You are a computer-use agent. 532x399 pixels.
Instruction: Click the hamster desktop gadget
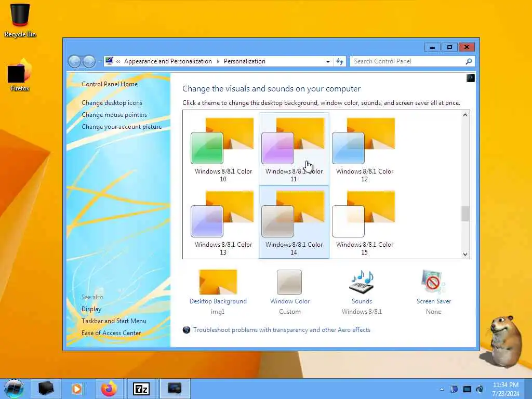pyautogui.click(x=505, y=341)
